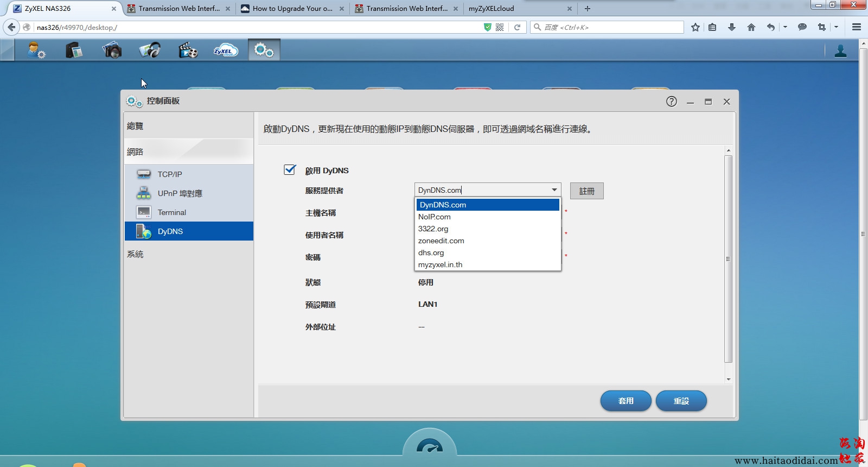Viewport: 868px width, 467px height.
Task: Click the green shield security icon
Action: click(487, 27)
